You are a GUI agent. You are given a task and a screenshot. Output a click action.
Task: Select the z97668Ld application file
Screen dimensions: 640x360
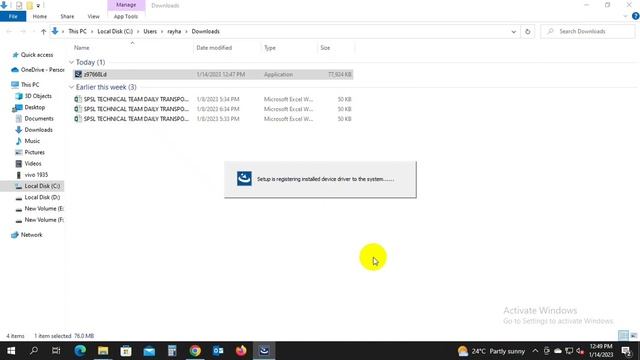tap(213, 74)
